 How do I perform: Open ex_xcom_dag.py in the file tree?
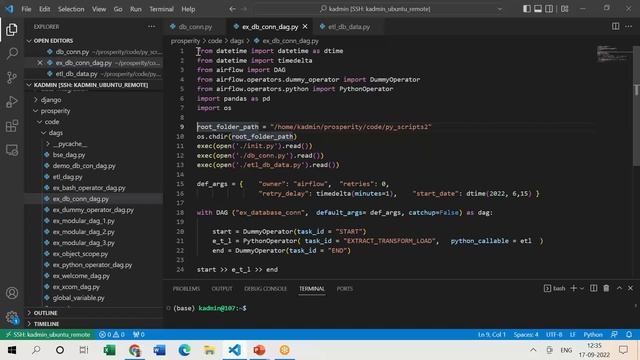76,287
